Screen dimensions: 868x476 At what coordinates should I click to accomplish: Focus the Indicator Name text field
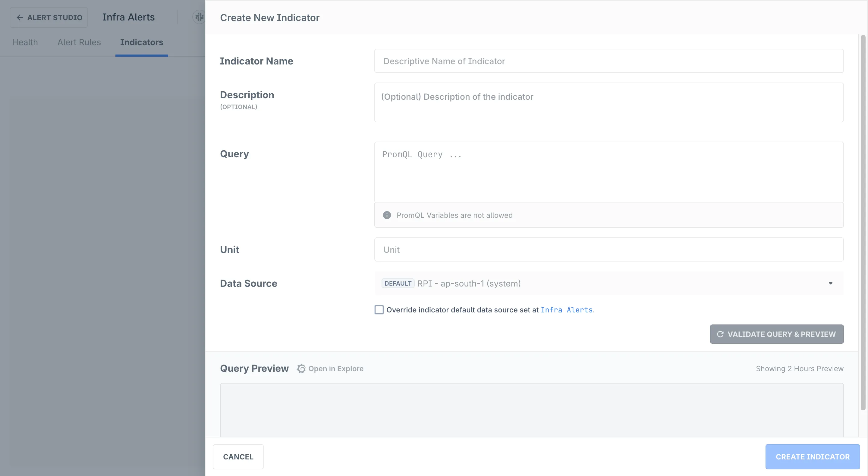609,61
